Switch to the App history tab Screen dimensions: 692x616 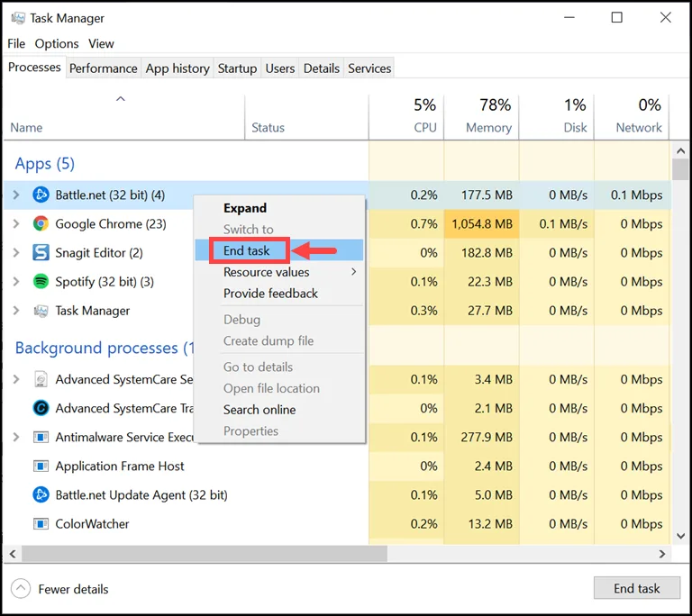click(x=178, y=68)
